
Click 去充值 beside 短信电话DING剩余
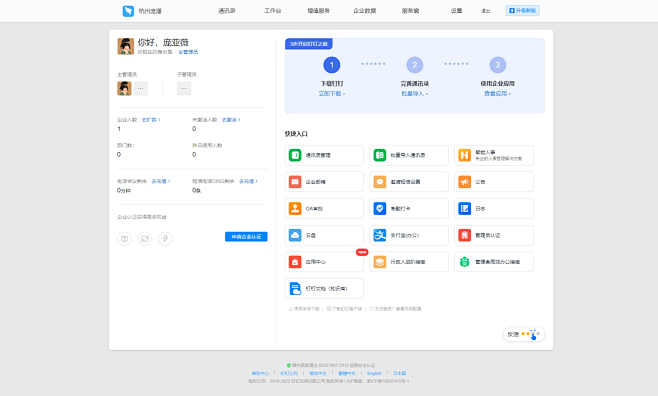[x=248, y=181]
